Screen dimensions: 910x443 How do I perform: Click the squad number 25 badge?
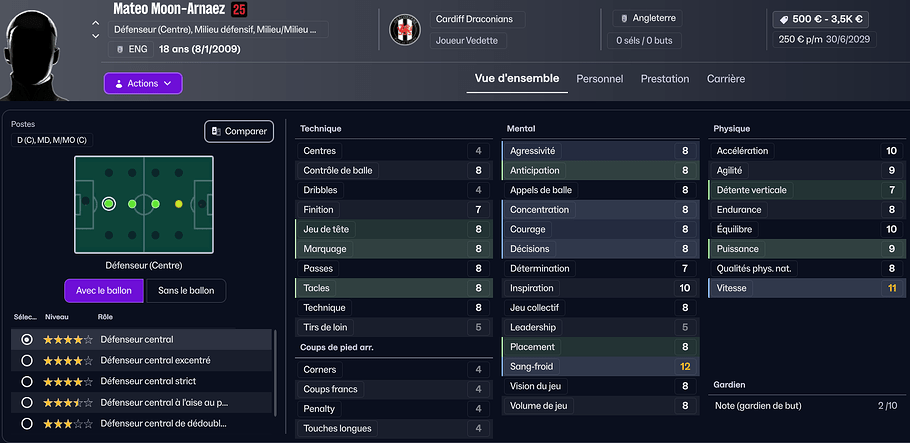[x=239, y=10]
